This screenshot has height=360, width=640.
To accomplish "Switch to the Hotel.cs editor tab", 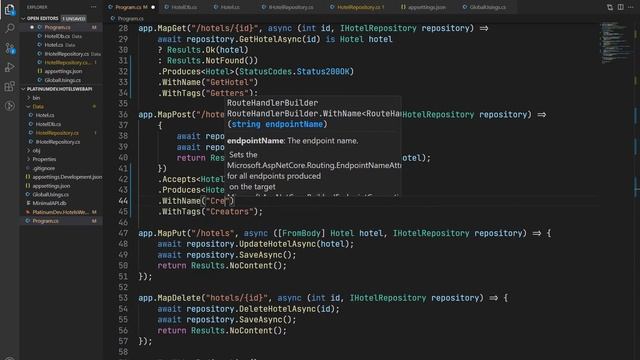I will click(227, 7).
